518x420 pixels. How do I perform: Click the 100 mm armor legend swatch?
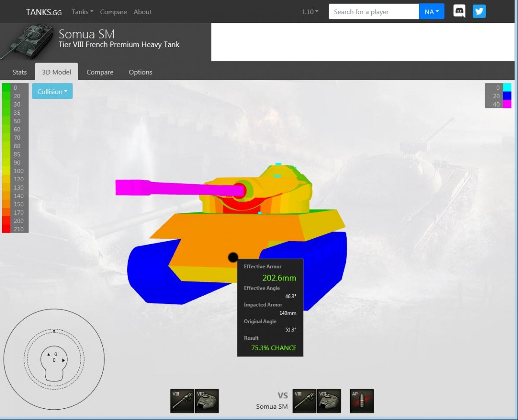point(6,171)
